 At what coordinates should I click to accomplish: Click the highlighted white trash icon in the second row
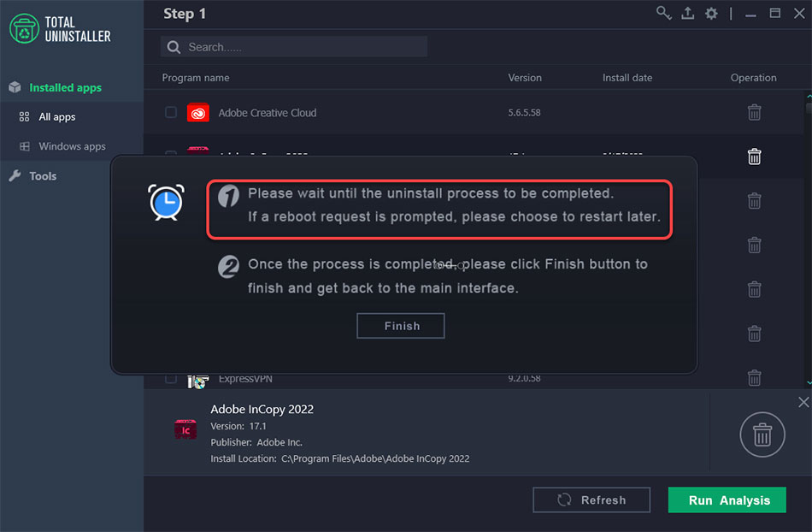pyautogui.click(x=754, y=157)
